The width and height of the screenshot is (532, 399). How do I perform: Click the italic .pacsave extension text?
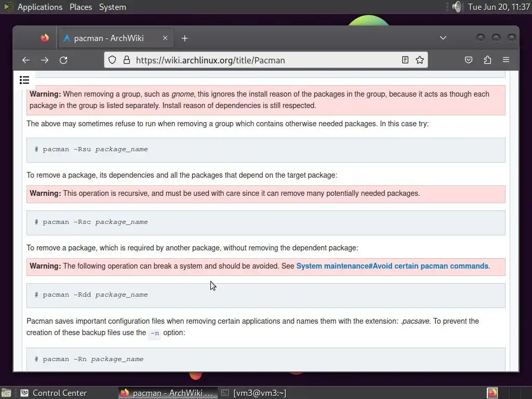click(x=415, y=321)
